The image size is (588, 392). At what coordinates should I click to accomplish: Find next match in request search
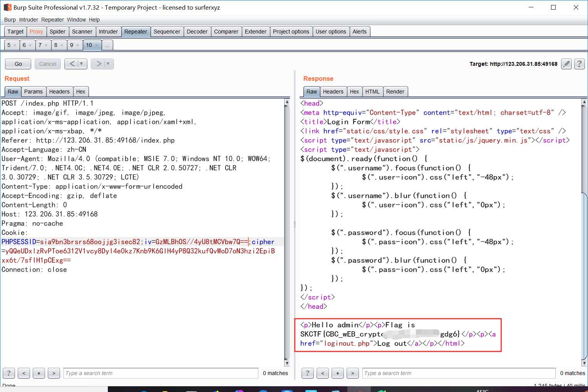pyautogui.click(x=54, y=373)
